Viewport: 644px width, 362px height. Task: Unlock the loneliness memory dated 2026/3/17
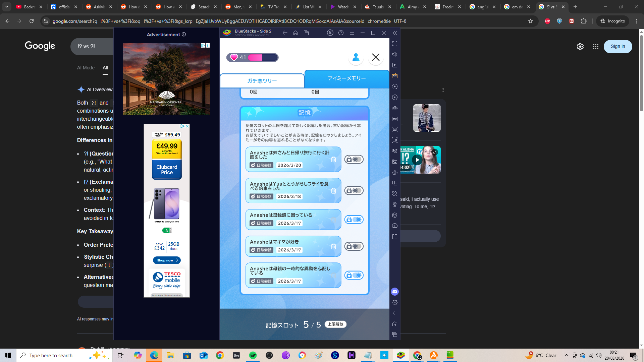click(354, 220)
